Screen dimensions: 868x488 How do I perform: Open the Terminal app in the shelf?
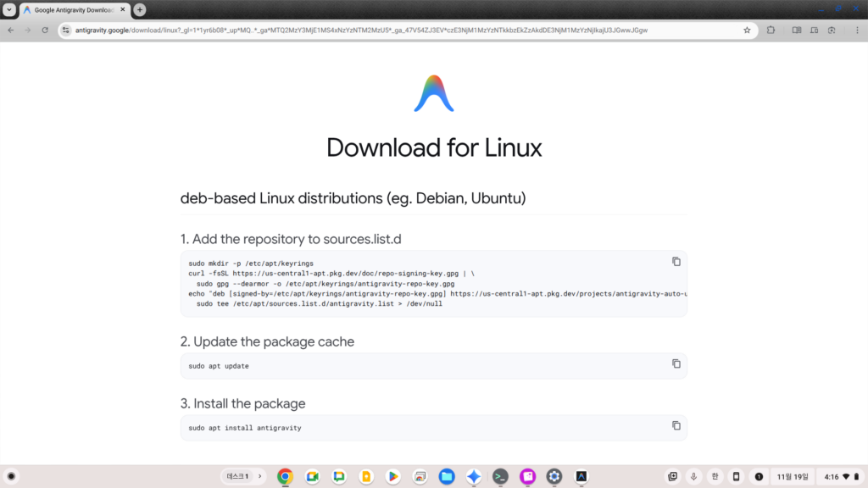pyautogui.click(x=501, y=476)
